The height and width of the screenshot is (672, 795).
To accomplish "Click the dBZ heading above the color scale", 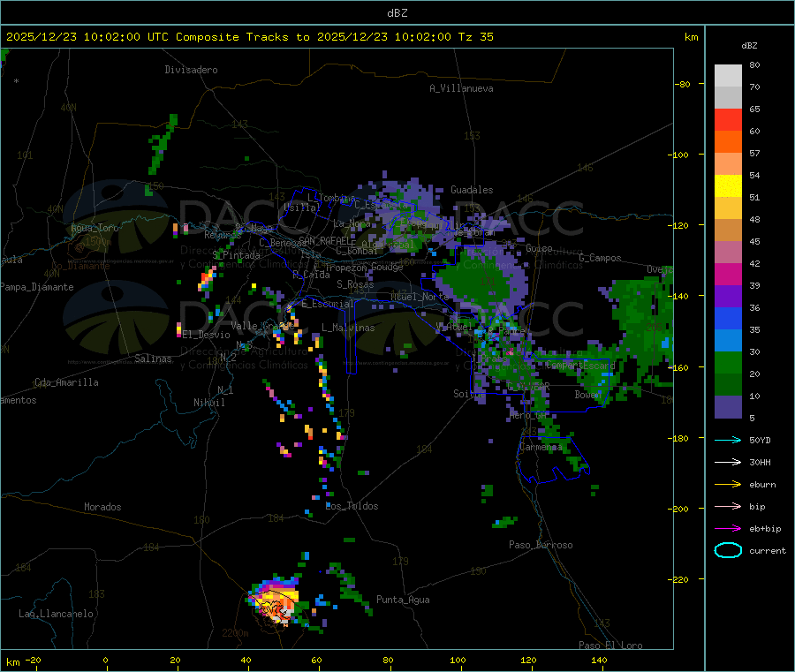I will click(749, 46).
